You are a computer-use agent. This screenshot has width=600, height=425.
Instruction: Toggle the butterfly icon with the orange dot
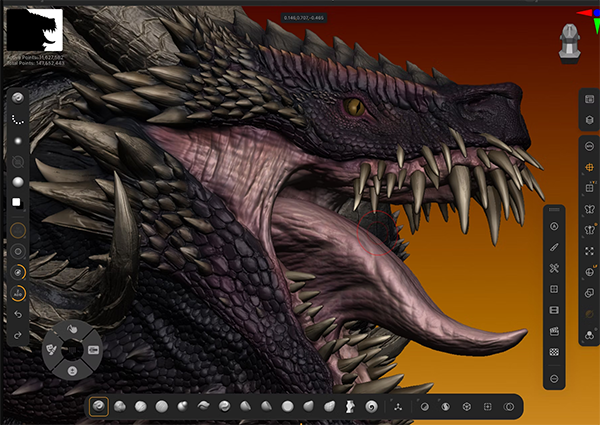589,230
